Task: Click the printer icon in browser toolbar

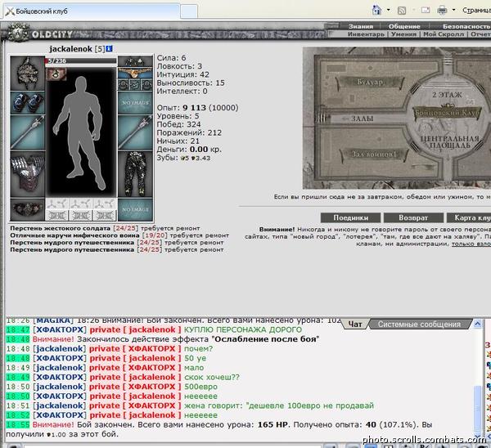Action: tap(442, 11)
